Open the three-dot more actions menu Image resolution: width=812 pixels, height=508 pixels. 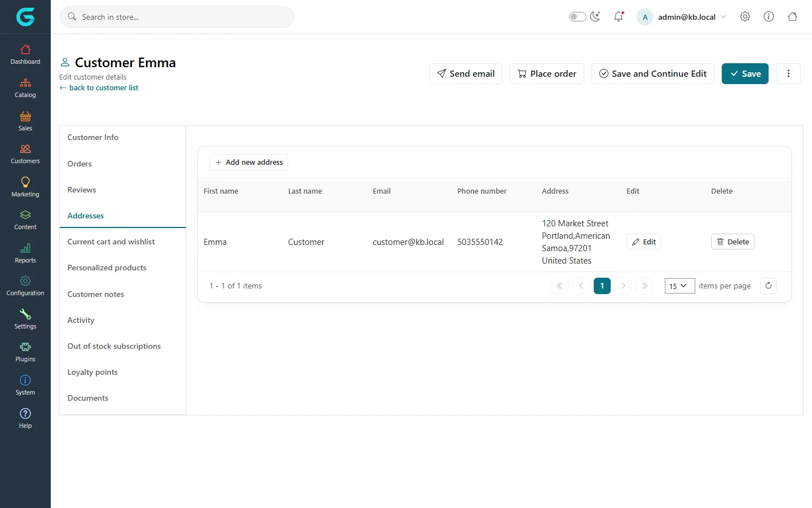[x=788, y=73]
